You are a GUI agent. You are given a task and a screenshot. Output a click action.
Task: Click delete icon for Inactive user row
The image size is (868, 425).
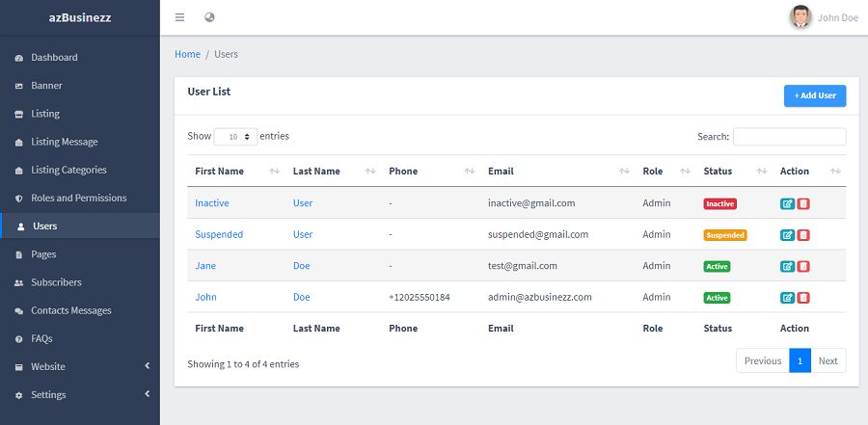803,203
